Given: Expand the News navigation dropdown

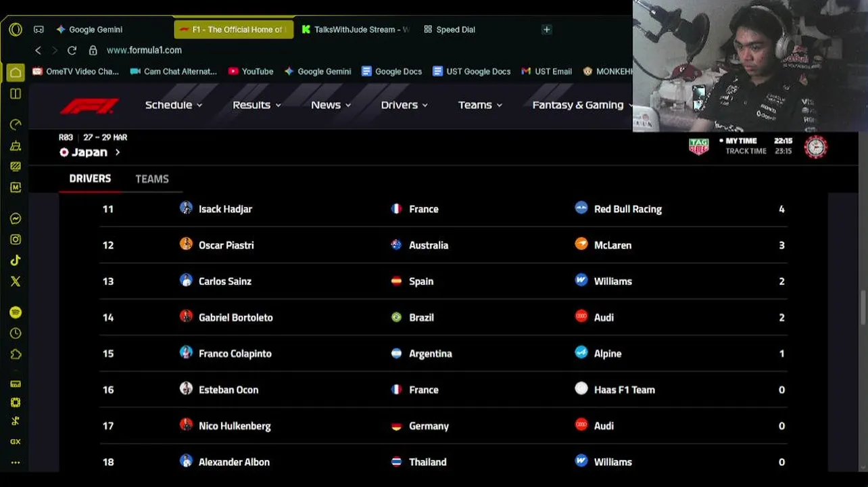Looking at the screenshot, I should pos(331,105).
